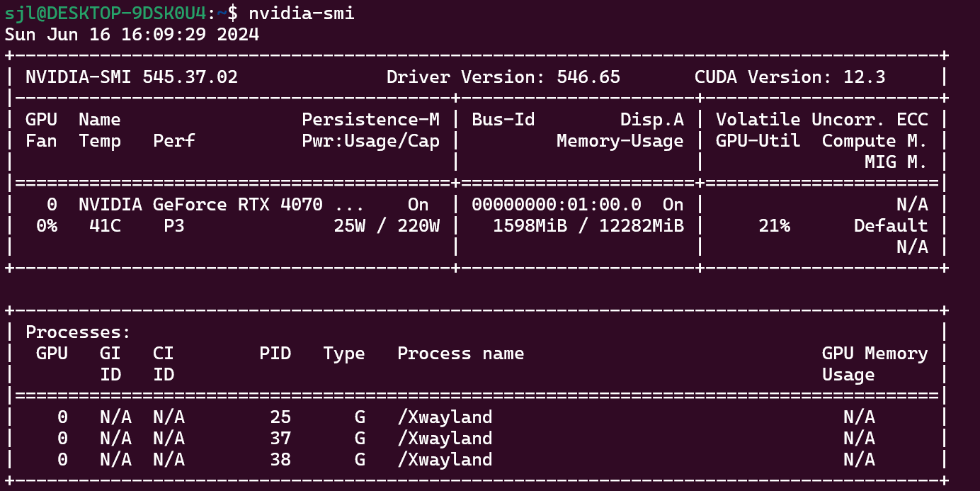
Task: Click the CUDA Version 12.3 text
Action: tap(790, 77)
